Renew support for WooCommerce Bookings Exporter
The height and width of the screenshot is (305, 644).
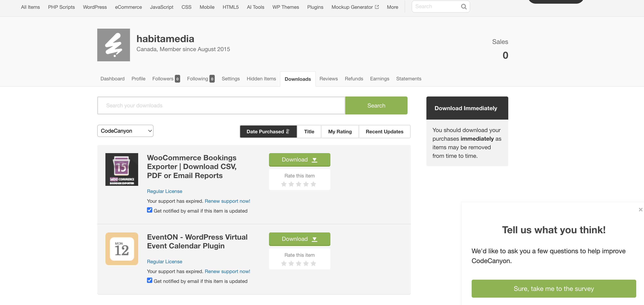click(x=227, y=201)
